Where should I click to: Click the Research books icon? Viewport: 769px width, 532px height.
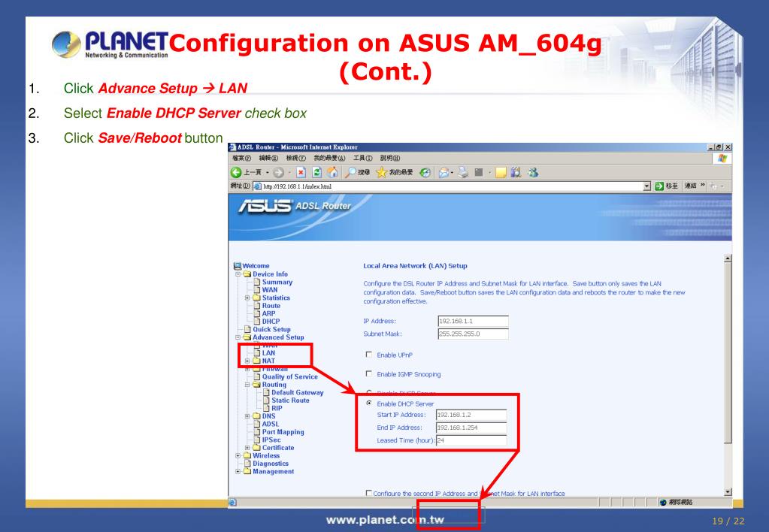[x=516, y=172]
